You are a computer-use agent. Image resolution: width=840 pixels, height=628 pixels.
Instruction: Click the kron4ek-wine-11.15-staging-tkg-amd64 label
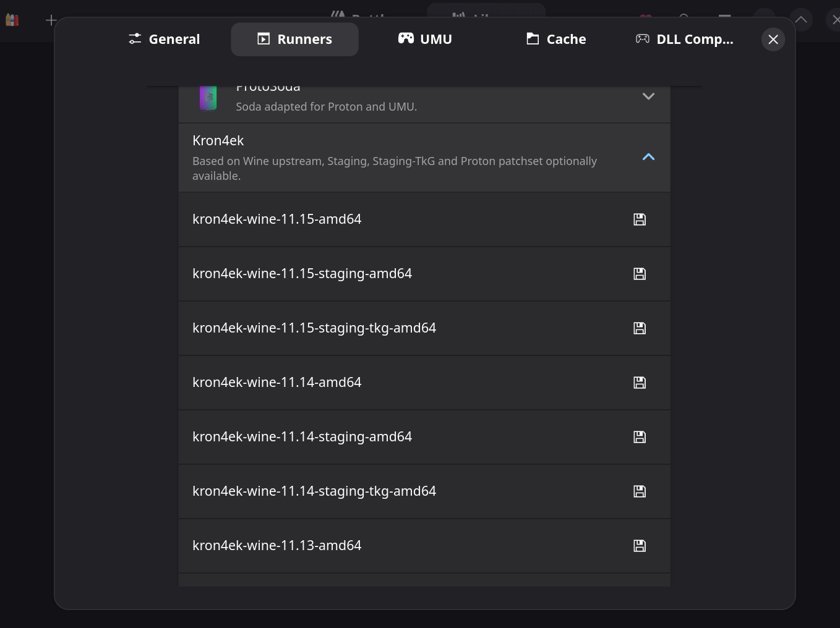(314, 328)
